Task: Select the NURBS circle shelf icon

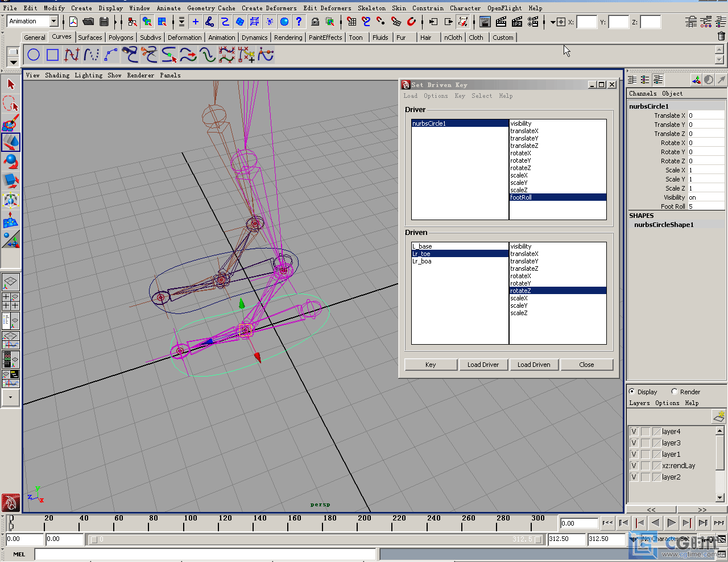Action: [x=34, y=55]
